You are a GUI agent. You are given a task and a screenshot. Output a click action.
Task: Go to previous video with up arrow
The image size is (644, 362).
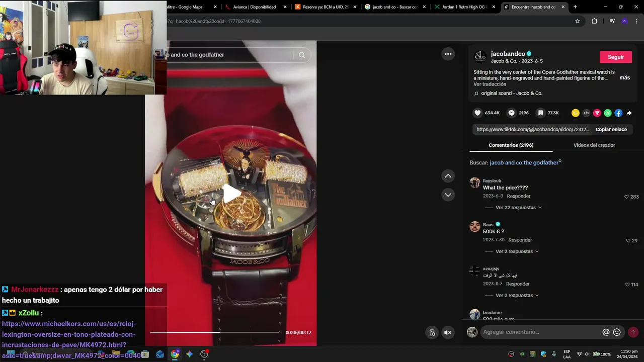(x=448, y=176)
